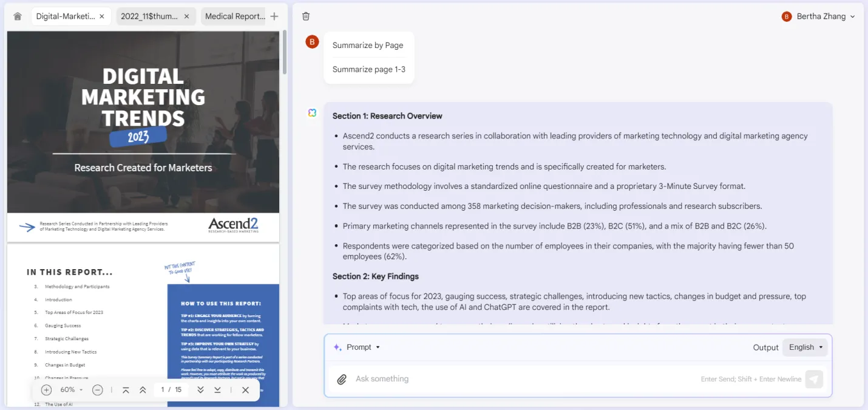
Task: Delete chat with trash icon
Action: coord(306,16)
